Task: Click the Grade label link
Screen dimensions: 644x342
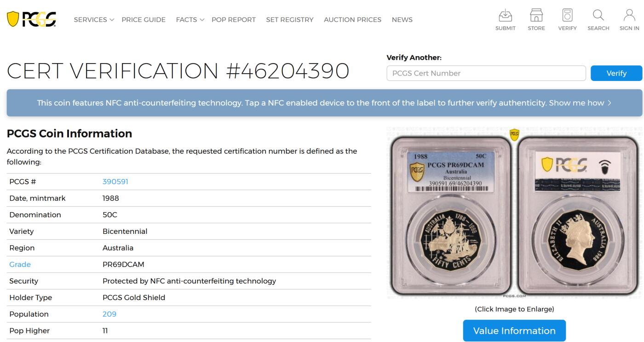Action: [20, 265]
